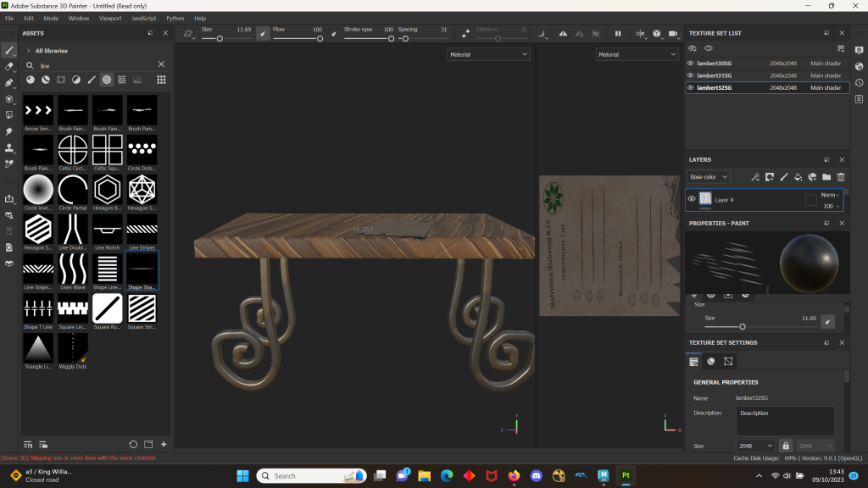
Task: Open Layer 4 opacity 100 dropdown
Action: click(x=832, y=206)
